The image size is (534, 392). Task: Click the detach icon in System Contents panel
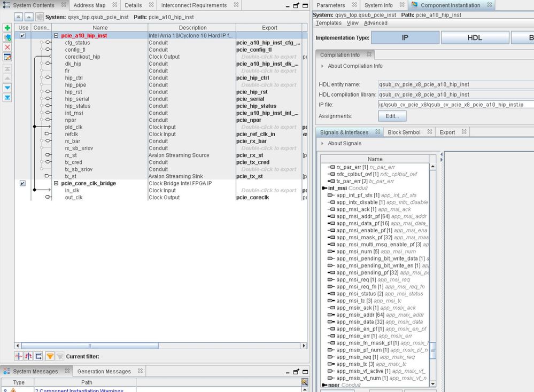pos(296,5)
